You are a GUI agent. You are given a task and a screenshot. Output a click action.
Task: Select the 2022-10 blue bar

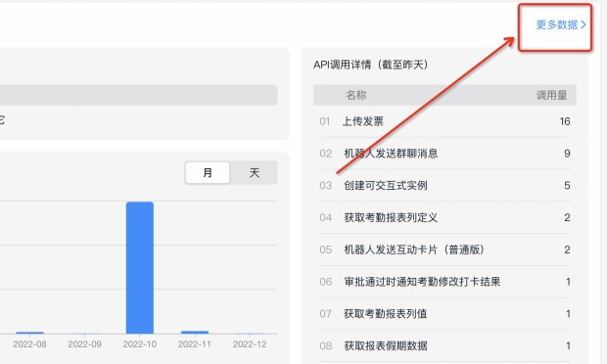(x=140, y=267)
